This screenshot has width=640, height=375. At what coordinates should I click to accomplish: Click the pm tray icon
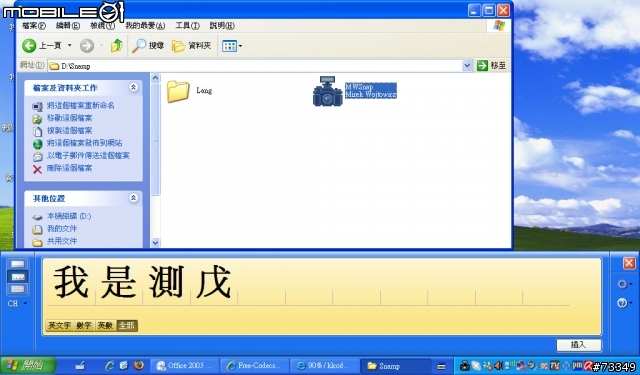(x=577, y=365)
